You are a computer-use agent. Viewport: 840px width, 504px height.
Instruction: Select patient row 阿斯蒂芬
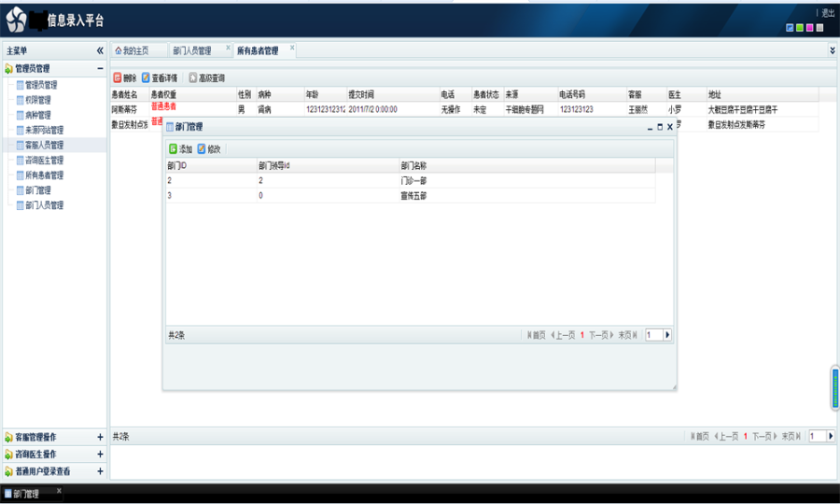tap(464, 109)
